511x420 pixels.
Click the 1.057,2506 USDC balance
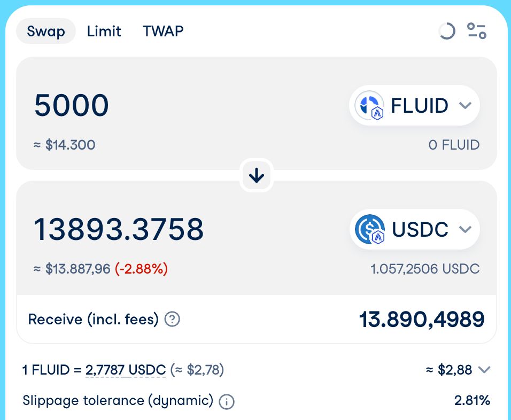425,268
